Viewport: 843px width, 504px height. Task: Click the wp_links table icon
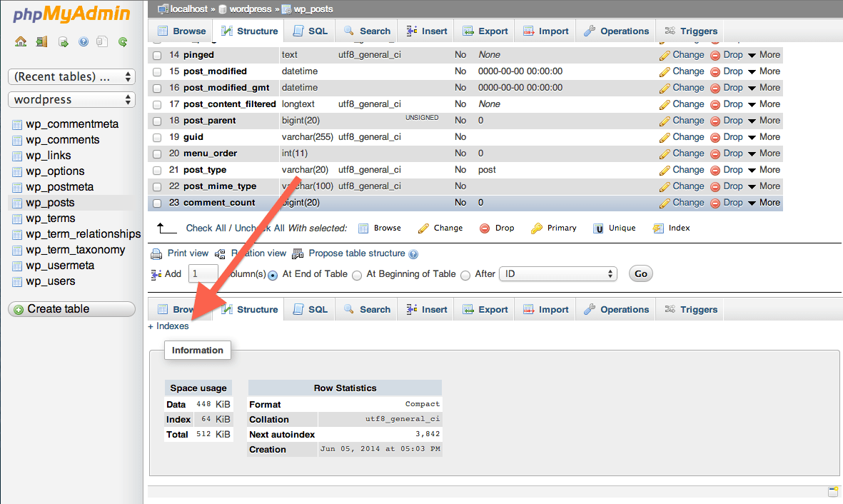point(17,156)
